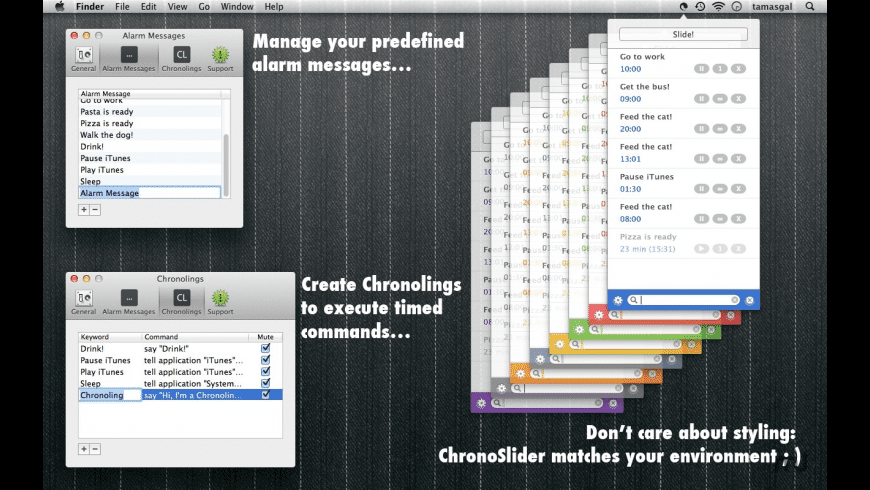Toggle Mute for selected Chronoling row
870x490 pixels.
pos(266,395)
